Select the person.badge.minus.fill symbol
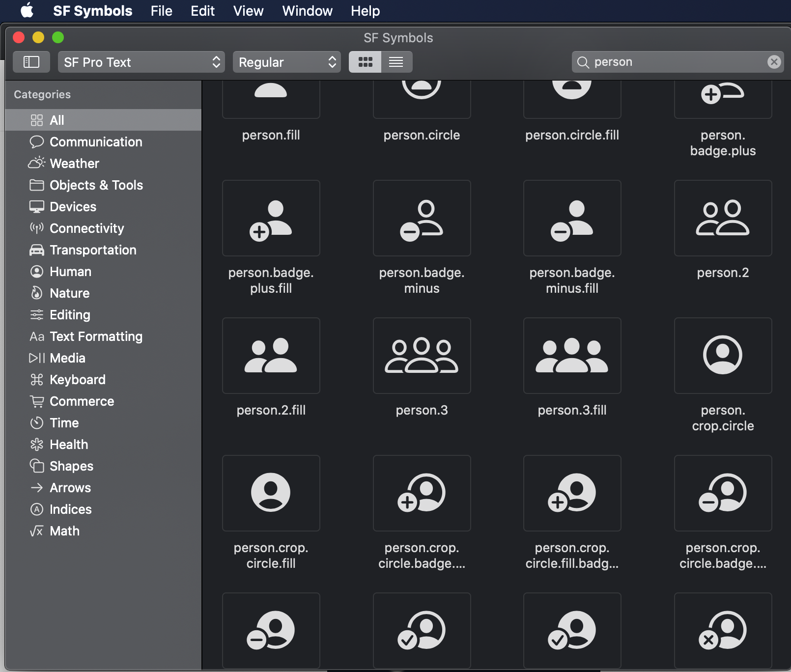791x672 pixels. 572,218
